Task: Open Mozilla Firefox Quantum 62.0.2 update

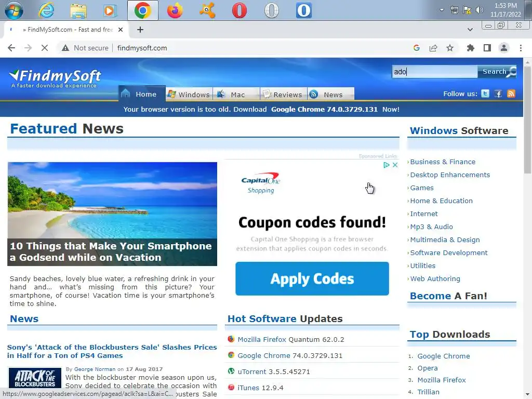Action: [291, 339]
